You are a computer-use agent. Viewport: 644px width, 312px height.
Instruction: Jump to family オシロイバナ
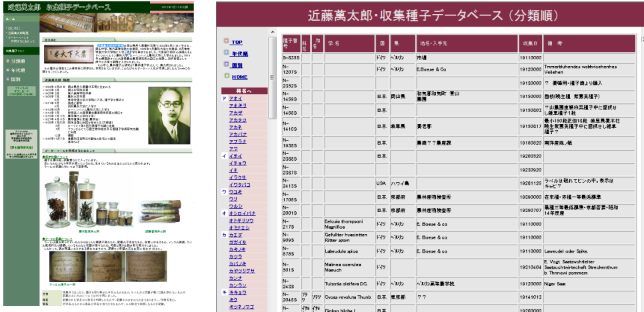point(242,213)
